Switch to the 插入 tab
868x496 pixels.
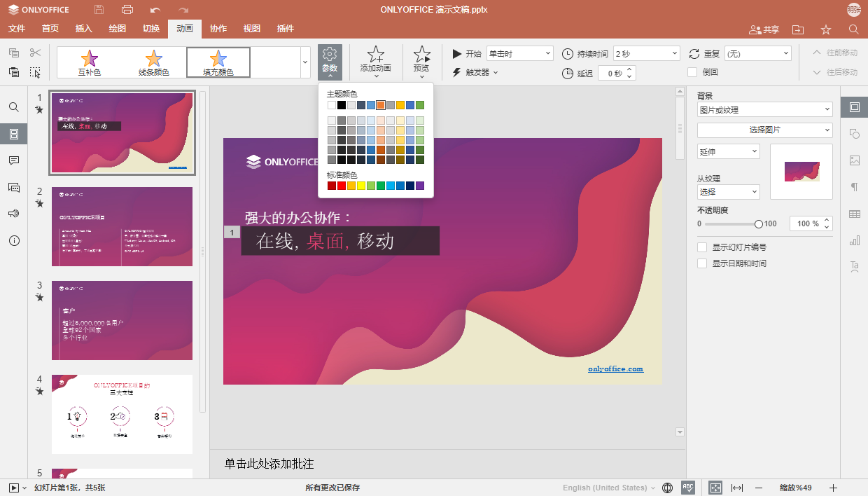pos(84,29)
